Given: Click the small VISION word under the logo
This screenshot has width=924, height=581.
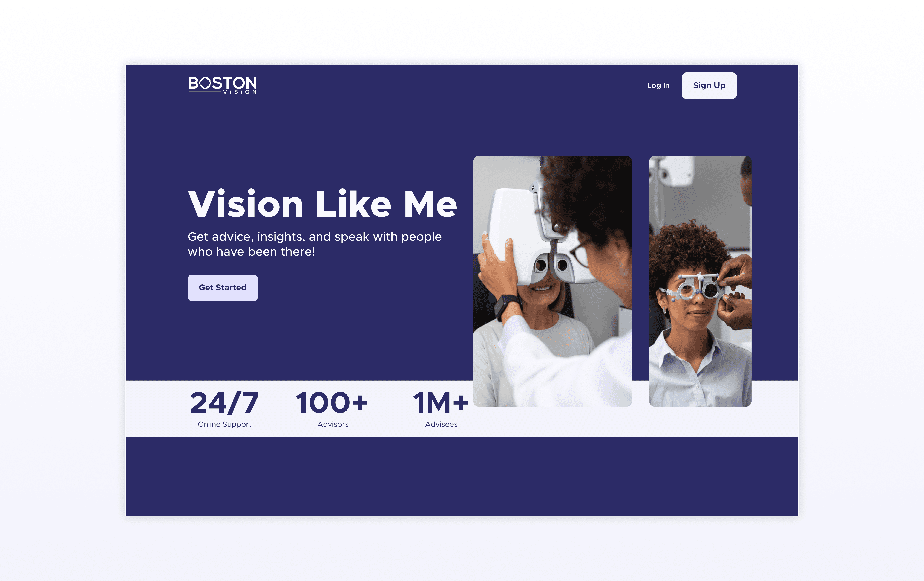Looking at the screenshot, I should (x=240, y=92).
